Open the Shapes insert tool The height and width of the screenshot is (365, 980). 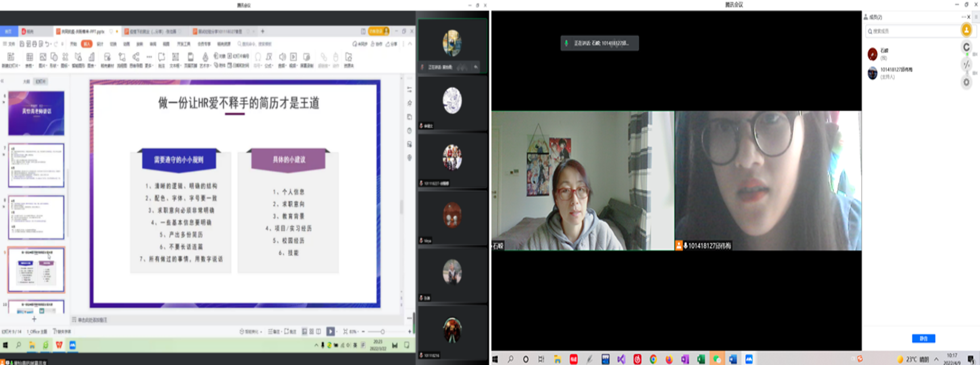pos(54,58)
